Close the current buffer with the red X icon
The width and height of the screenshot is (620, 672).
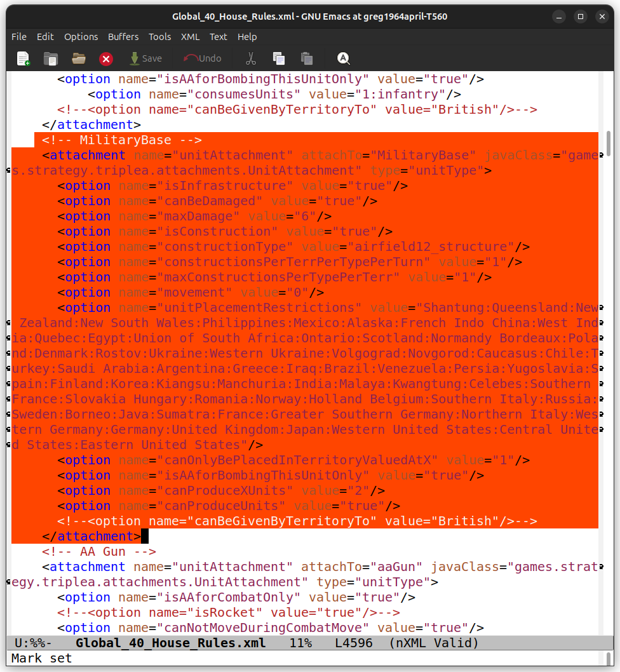(x=105, y=58)
